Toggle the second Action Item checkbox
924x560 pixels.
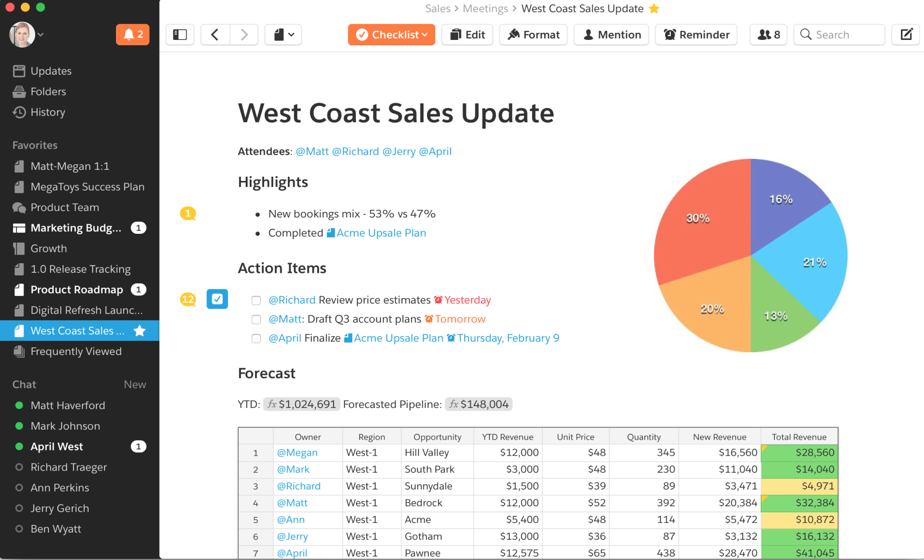pos(256,319)
